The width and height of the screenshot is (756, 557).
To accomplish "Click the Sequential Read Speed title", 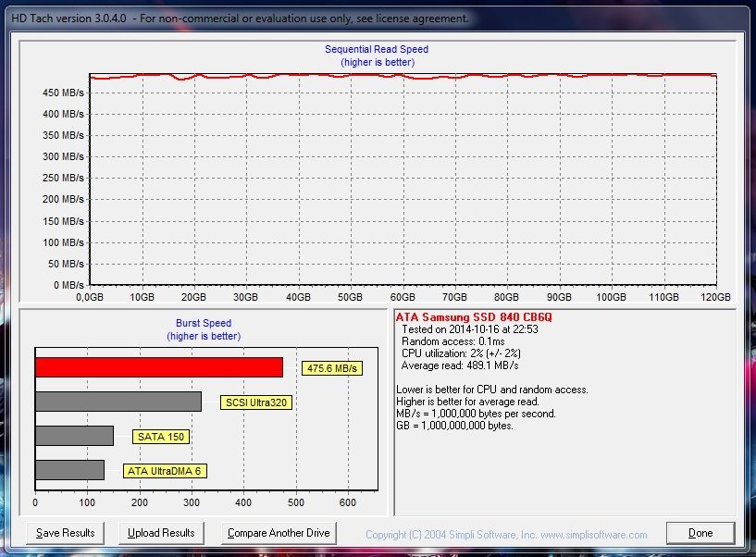I will coord(377,49).
